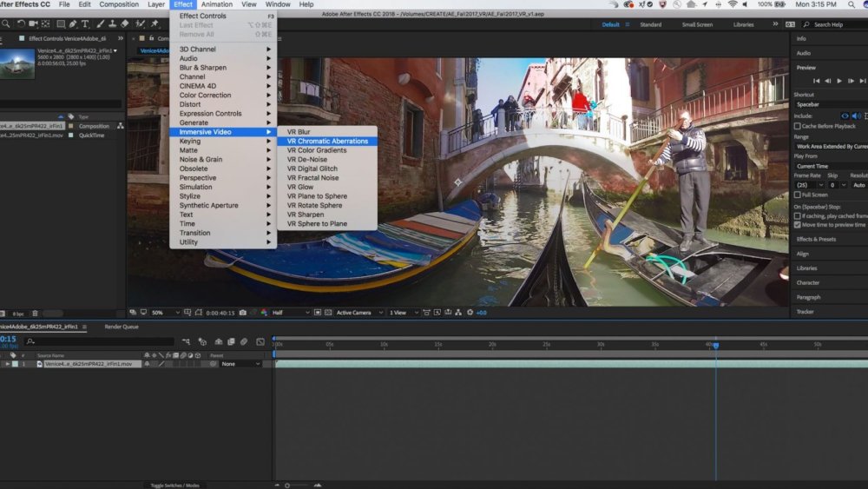This screenshot has height=489, width=868.
Task: Switch to Small Screen workspace
Action: (x=697, y=25)
